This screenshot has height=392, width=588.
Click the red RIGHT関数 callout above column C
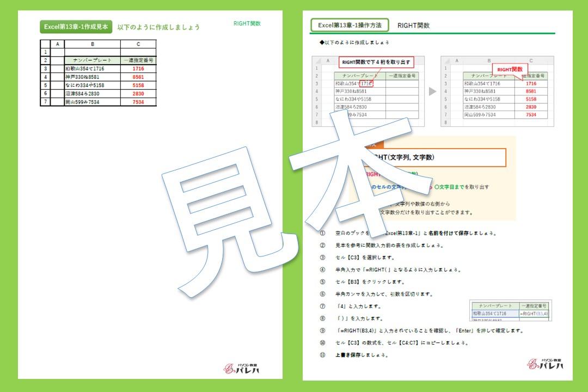point(510,70)
